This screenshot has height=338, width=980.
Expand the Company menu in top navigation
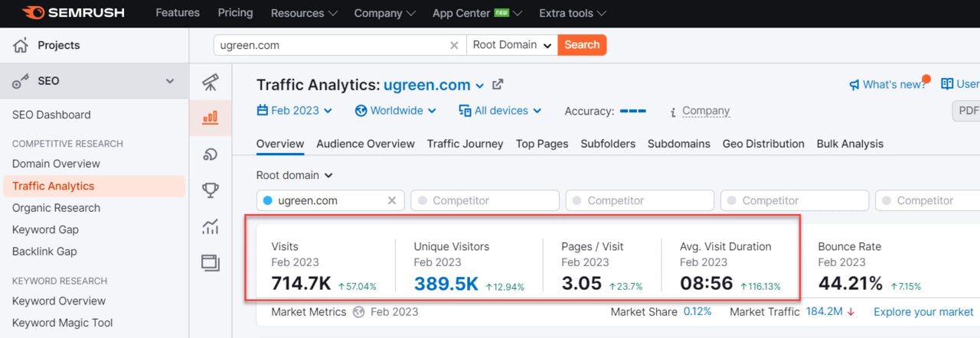(384, 13)
